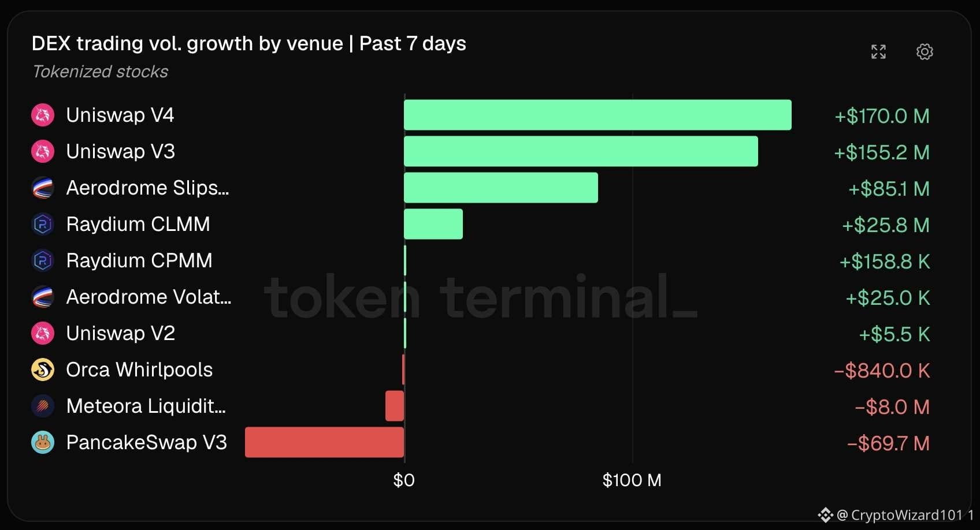Click the Raydium CLMM green bar

pyautogui.click(x=433, y=224)
